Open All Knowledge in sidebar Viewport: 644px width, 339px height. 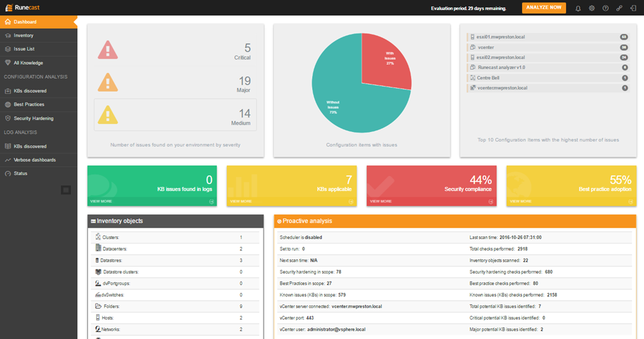click(x=38, y=63)
